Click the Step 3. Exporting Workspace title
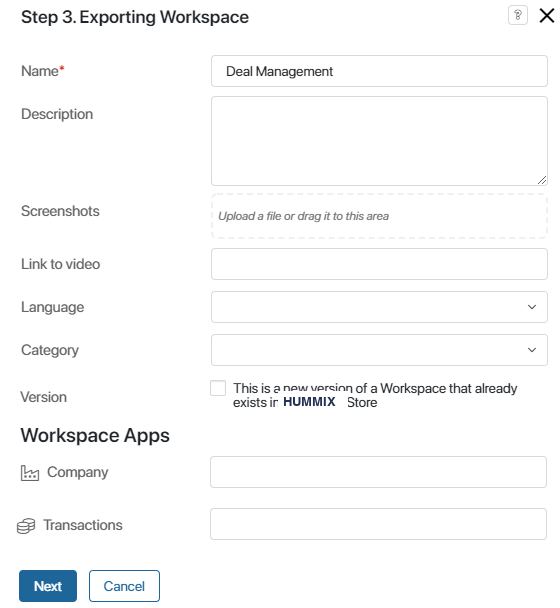The image size is (560, 608). pos(135,17)
